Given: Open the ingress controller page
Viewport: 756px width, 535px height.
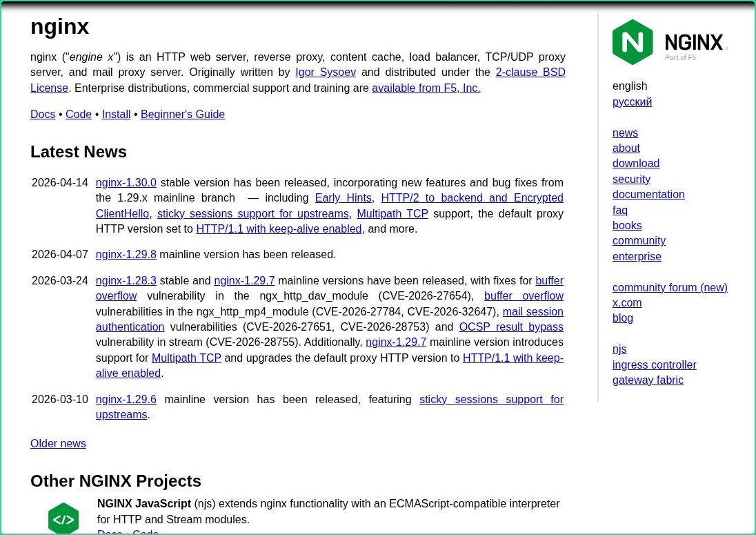Looking at the screenshot, I should click(x=654, y=364).
